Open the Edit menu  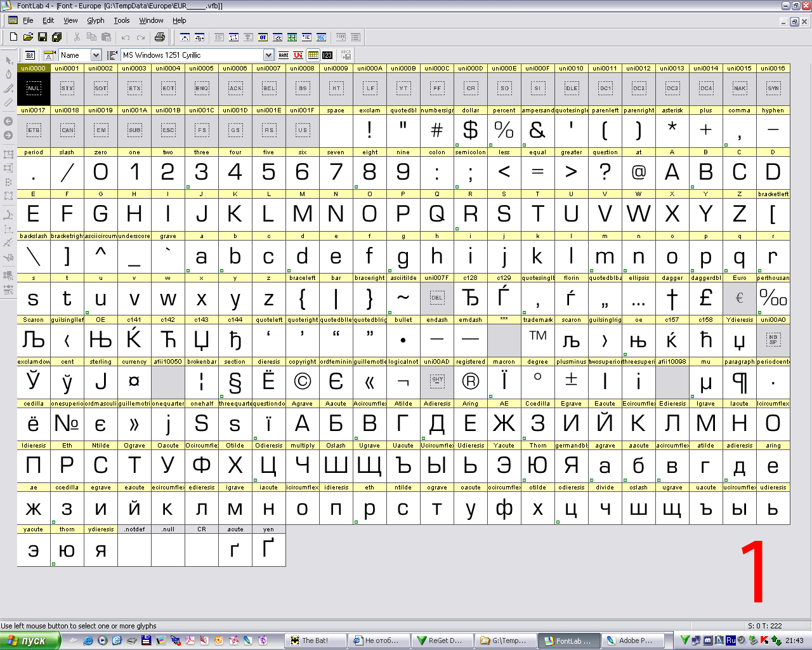(x=48, y=20)
